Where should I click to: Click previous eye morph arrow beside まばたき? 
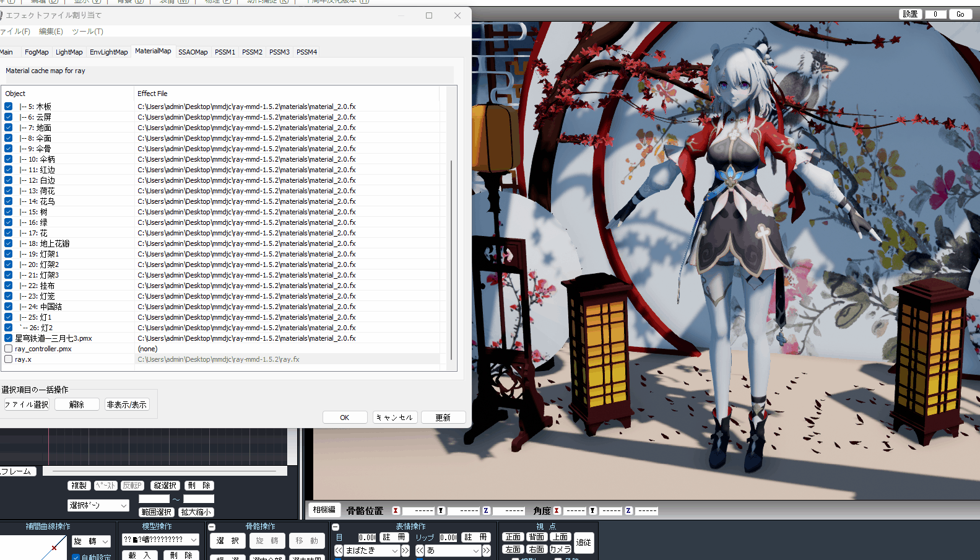click(339, 550)
